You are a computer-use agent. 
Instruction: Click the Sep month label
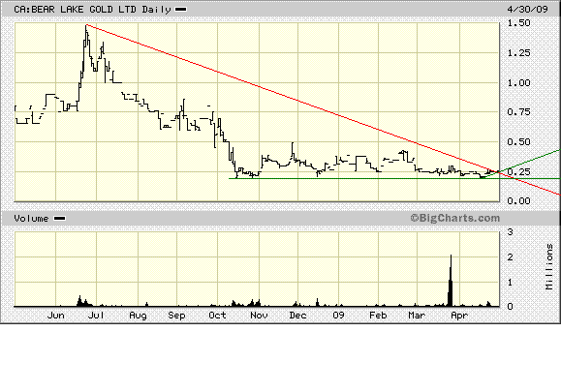176,316
